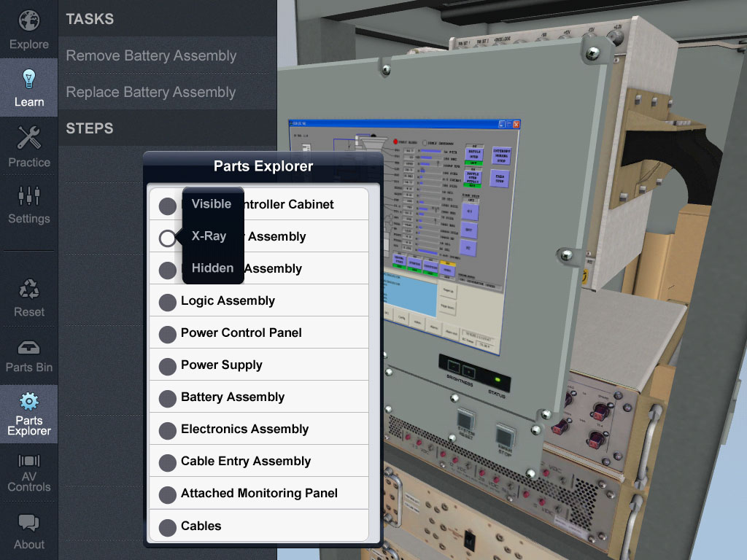
Task: Click the Reset recycle icon
Action: (28, 290)
